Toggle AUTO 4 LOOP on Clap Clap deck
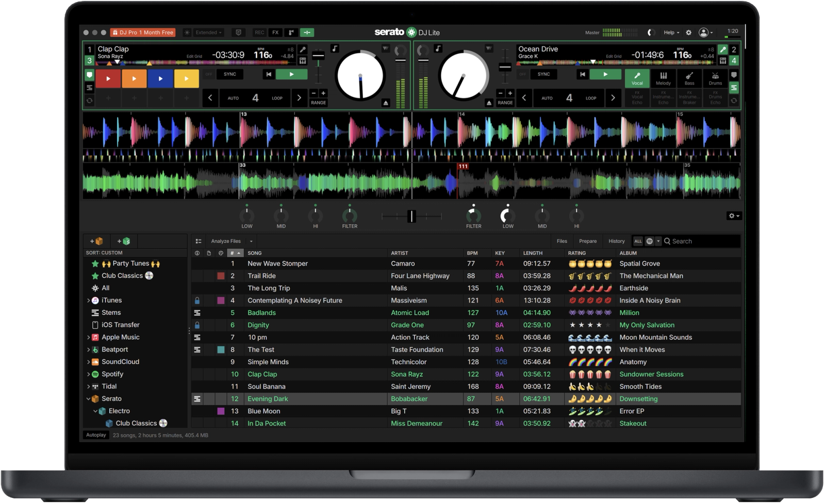825x504 pixels. 255,98
